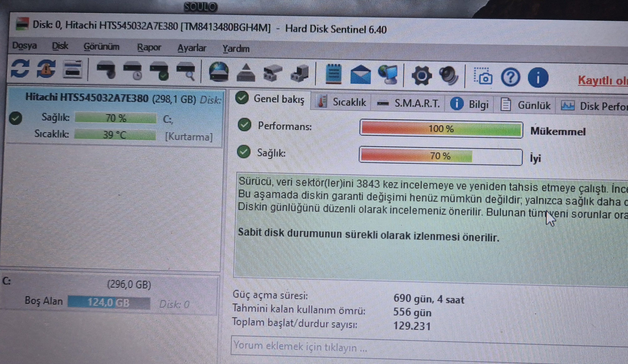Viewport: 628px width, 364px height.
Task: Open the Rapor menu
Action: [149, 47]
